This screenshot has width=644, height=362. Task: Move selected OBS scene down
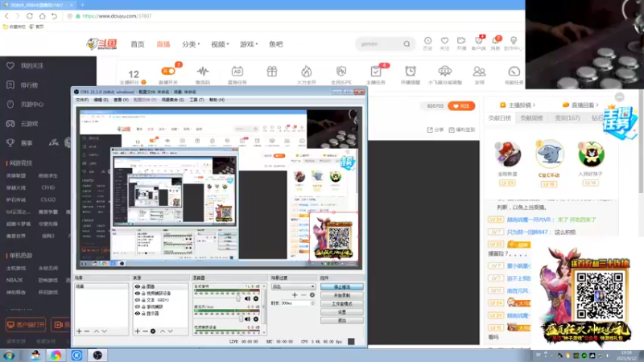click(x=105, y=331)
